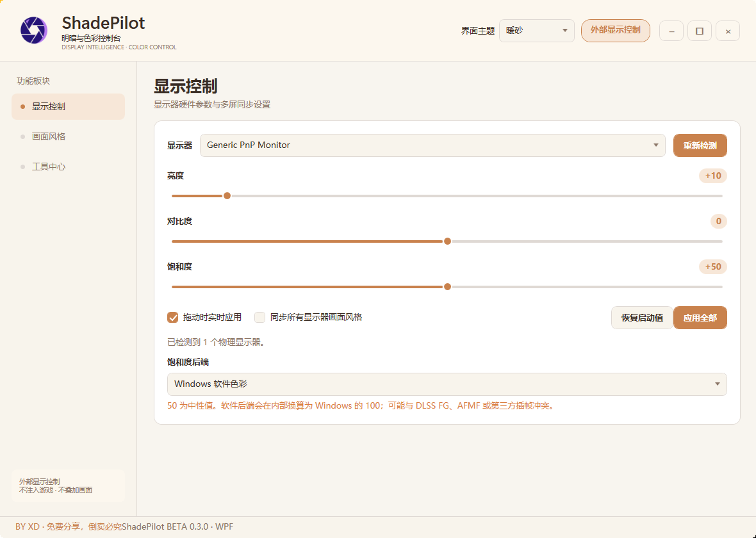Click the 功能板块 sidebar heading

pyautogui.click(x=33, y=81)
